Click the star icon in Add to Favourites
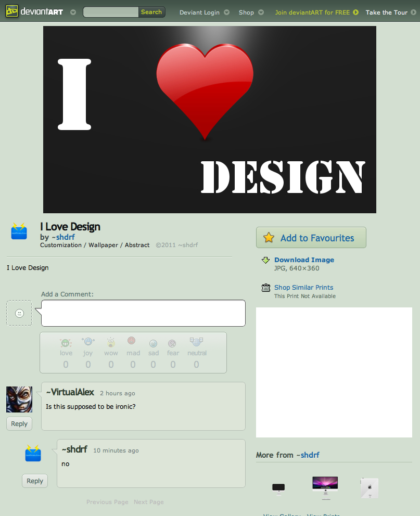The width and height of the screenshot is (420, 516). click(x=269, y=238)
